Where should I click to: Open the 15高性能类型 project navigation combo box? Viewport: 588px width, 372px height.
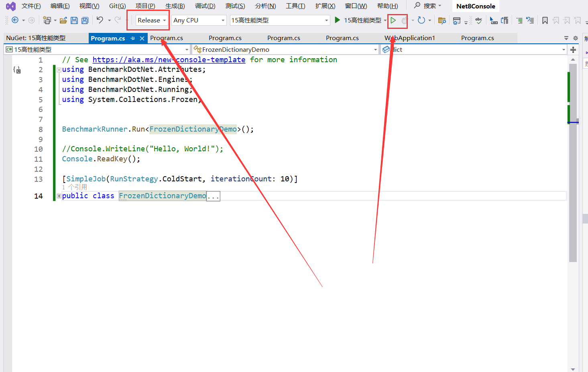click(97, 49)
